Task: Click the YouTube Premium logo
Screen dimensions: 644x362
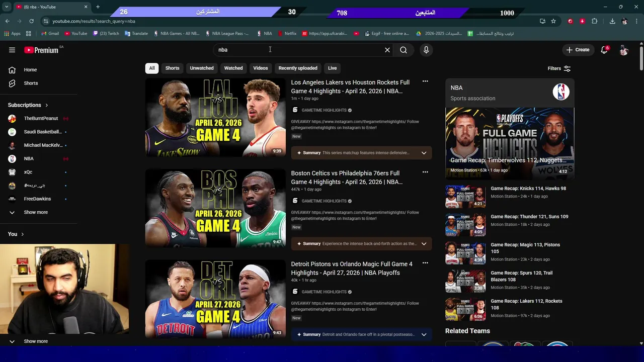Action: click(x=42, y=50)
